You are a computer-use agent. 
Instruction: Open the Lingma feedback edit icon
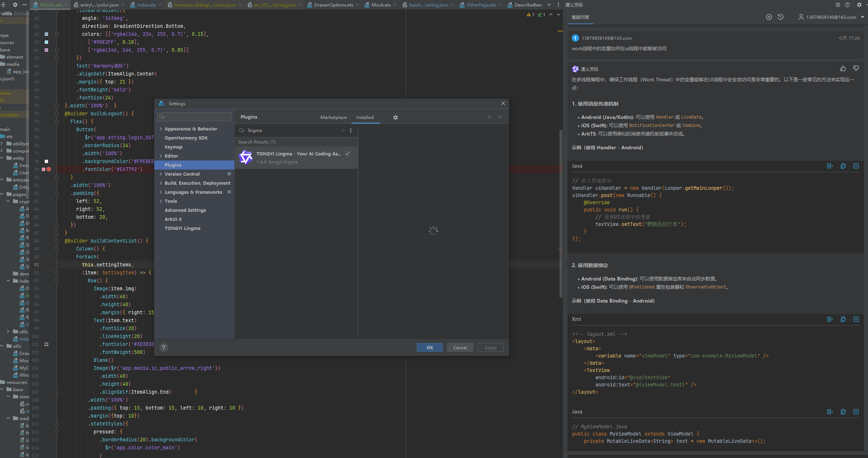click(838, 5)
